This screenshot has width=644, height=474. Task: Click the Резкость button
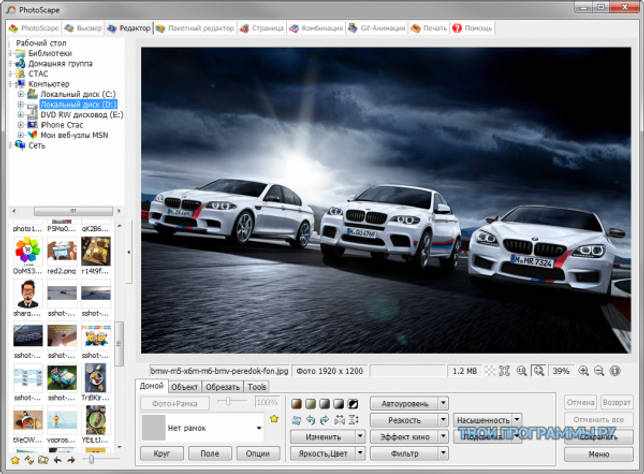pyautogui.click(x=405, y=420)
